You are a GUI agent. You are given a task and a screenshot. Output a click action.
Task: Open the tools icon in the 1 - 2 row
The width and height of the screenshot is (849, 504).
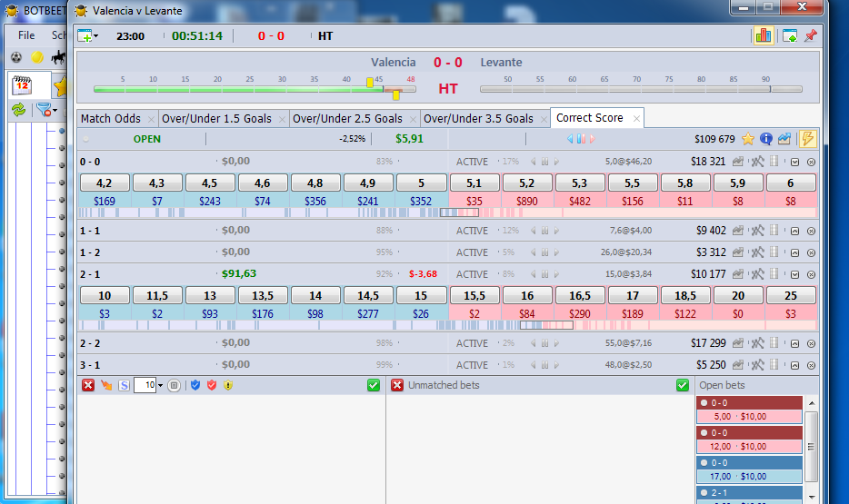click(757, 252)
